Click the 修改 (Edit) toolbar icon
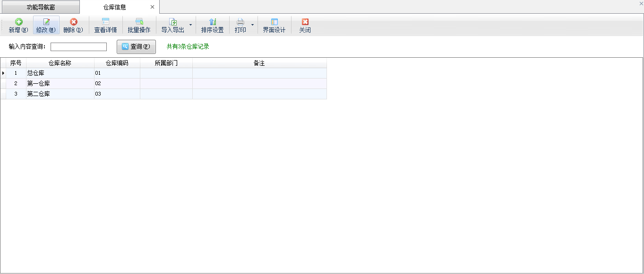 point(46,22)
